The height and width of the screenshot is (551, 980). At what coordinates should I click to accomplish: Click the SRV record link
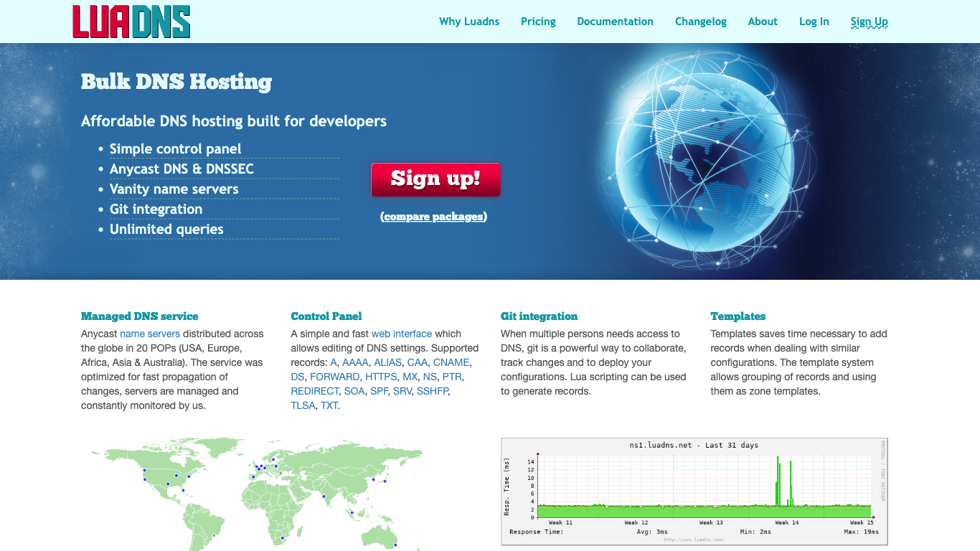[402, 391]
